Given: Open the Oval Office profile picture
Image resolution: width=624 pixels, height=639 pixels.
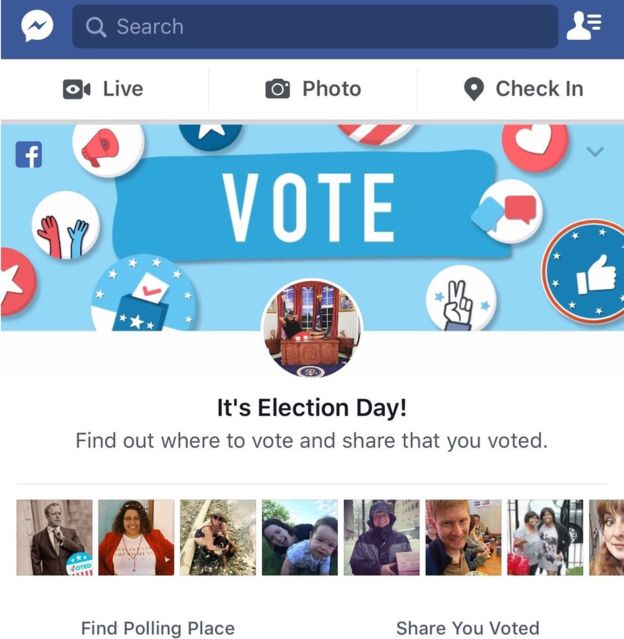Looking at the screenshot, I should click(312, 328).
